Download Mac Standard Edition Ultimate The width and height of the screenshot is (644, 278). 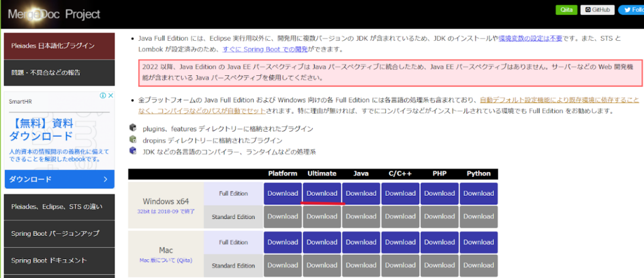(x=322, y=265)
